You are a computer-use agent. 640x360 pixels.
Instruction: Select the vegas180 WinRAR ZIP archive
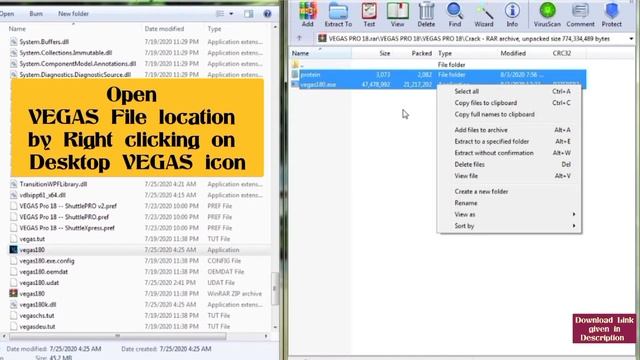coord(32,293)
